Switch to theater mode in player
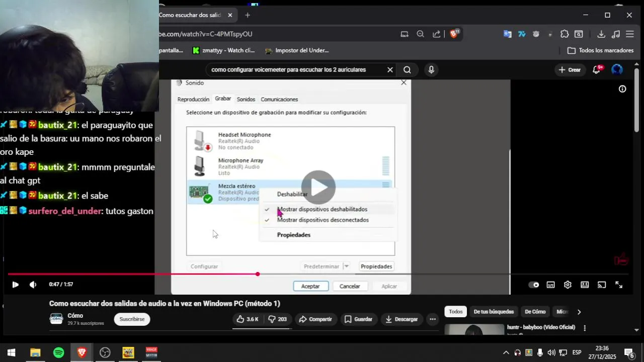 coord(585,285)
